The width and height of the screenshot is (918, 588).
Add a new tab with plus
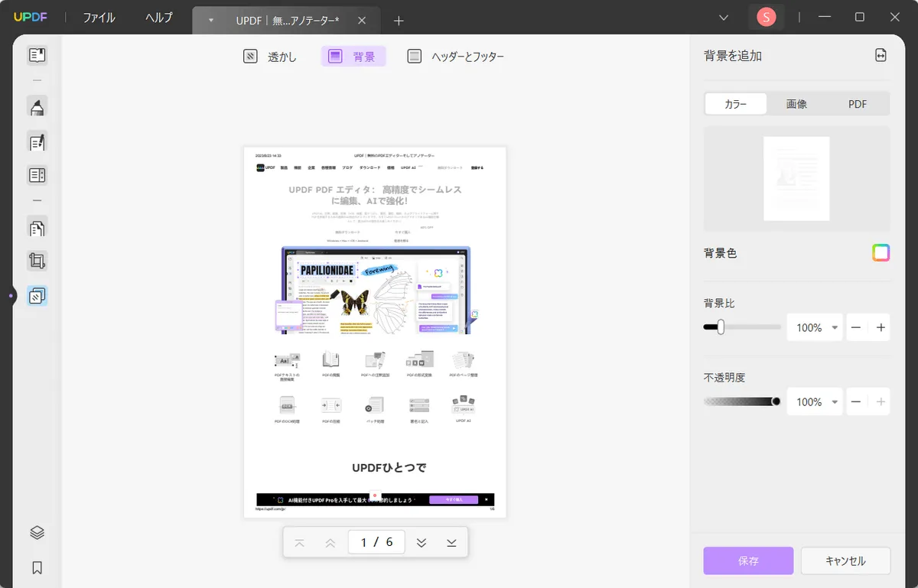click(x=399, y=21)
